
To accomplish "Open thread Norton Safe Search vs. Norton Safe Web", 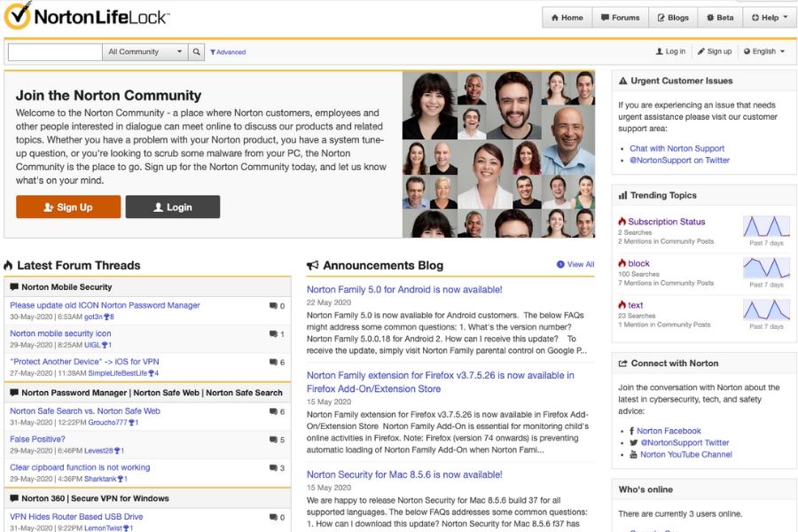I will click(x=85, y=411).
